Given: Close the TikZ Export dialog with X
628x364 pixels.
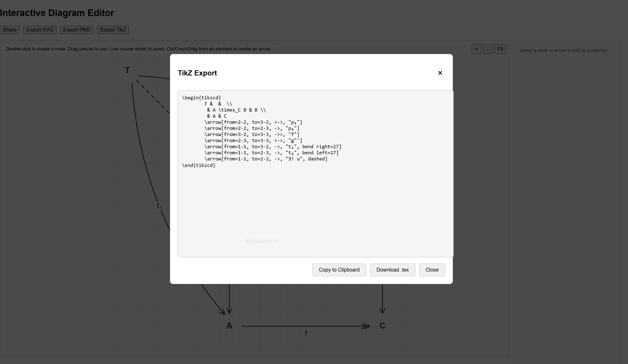Looking at the screenshot, I should click(x=440, y=73).
